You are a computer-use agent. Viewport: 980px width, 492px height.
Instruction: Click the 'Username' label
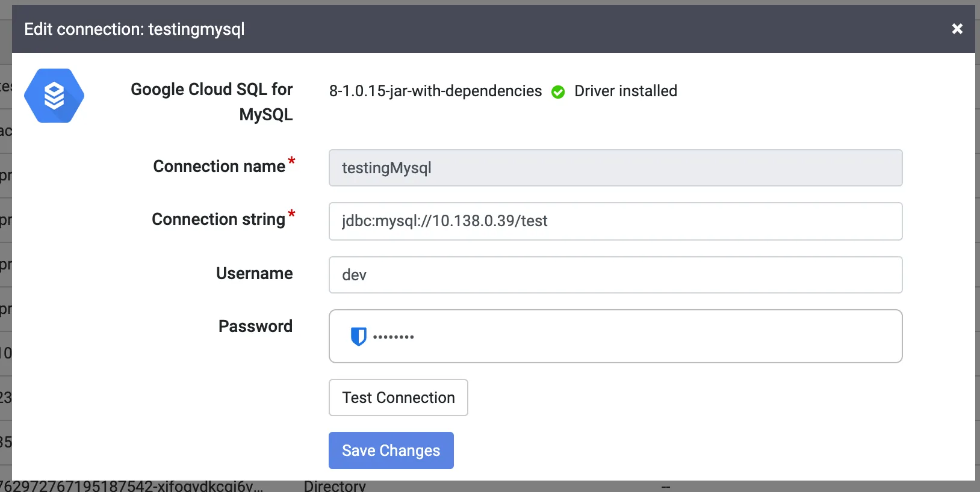coord(254,274)
